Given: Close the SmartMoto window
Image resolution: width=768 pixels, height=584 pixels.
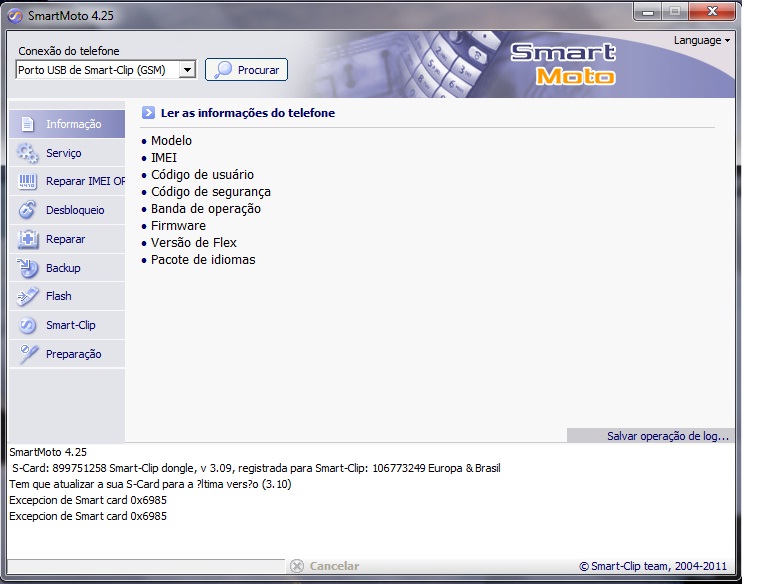Looking at the screenshot, I should point(712,11).
